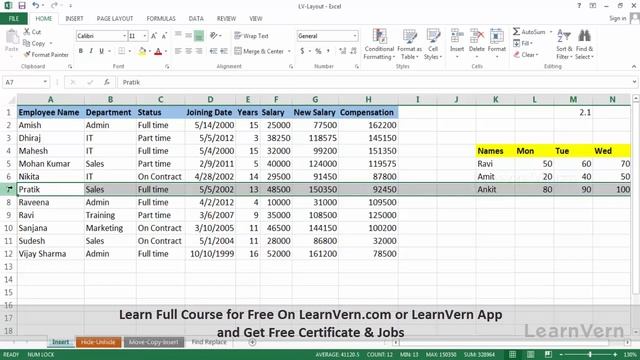
Task: Open the FILE tab
Action: [x=14, y=18]
